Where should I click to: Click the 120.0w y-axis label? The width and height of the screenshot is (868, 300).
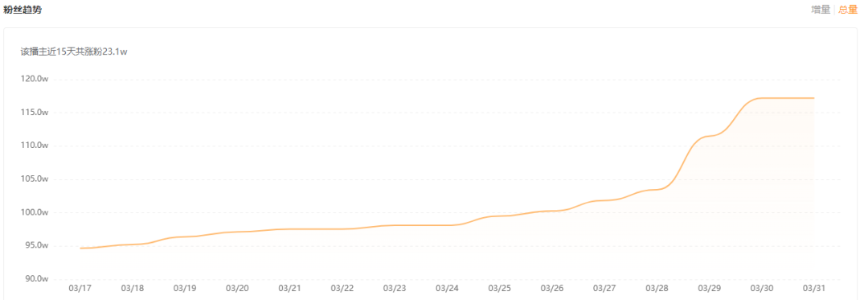36,79
